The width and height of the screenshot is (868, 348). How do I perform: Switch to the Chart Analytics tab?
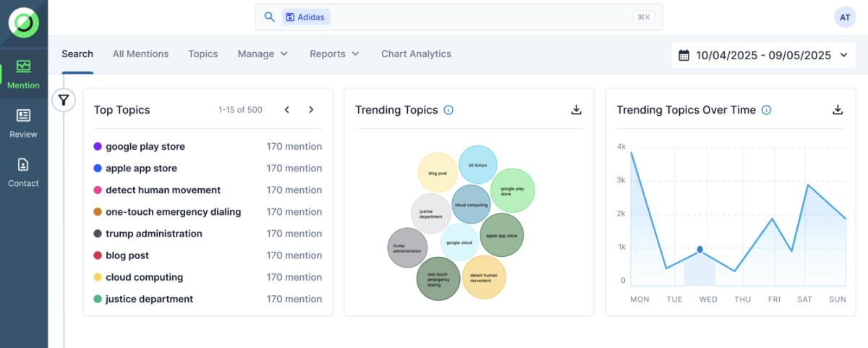pos(416,54)
